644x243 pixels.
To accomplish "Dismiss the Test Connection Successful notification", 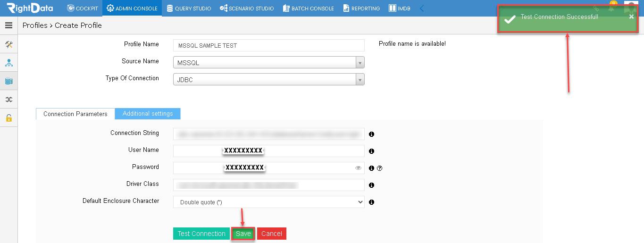I will point(631,17).
